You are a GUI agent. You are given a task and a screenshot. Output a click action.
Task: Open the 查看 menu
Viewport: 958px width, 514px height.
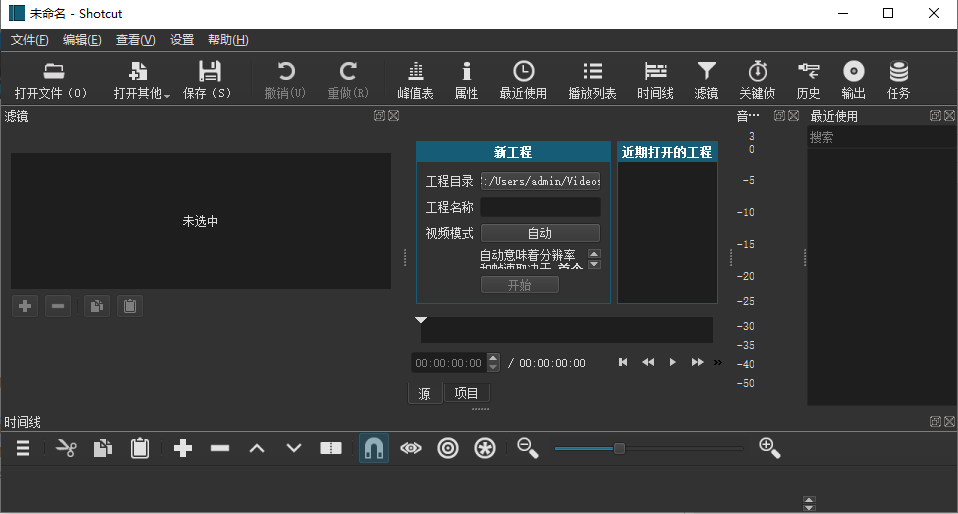(136, 40)
